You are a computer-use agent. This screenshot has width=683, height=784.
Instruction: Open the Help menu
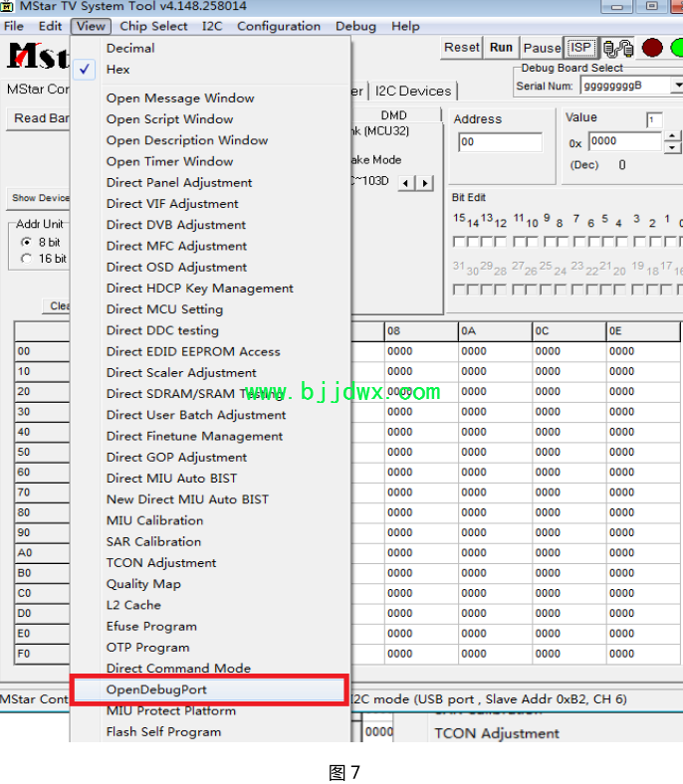point(405,26)
